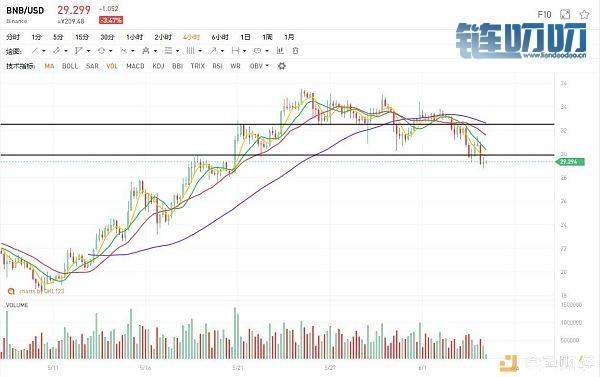
Task: Open fullscreen chart via expand icon
Action: (565, 15)
